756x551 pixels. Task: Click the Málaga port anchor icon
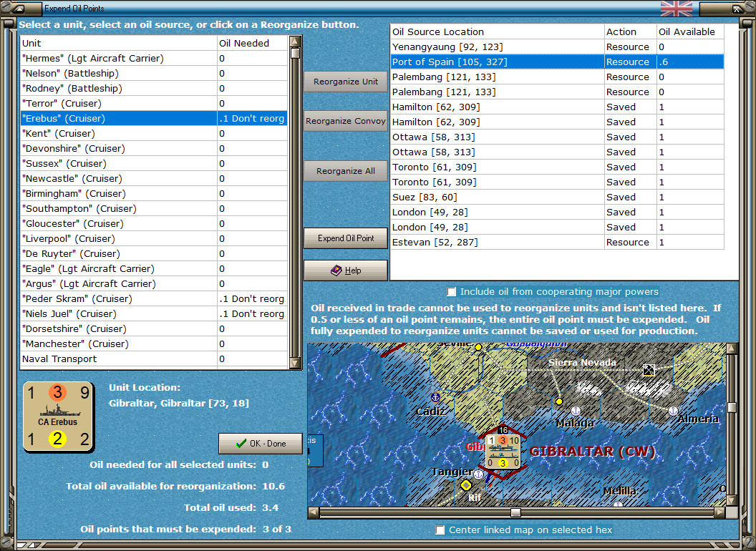575,411
